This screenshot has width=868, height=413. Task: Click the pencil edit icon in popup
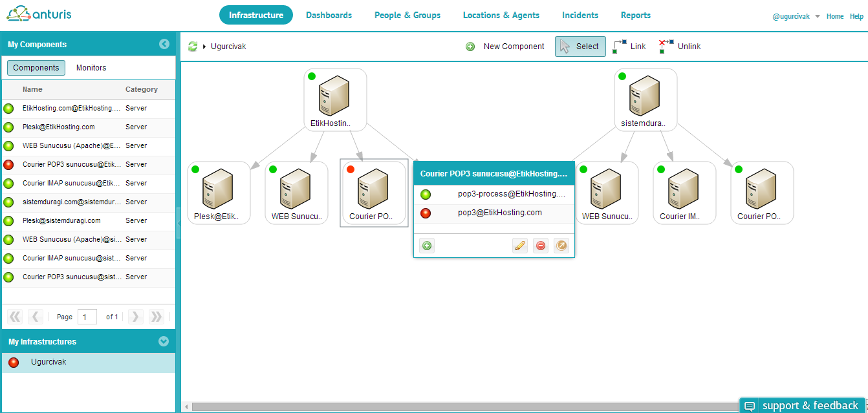[520, 246]
